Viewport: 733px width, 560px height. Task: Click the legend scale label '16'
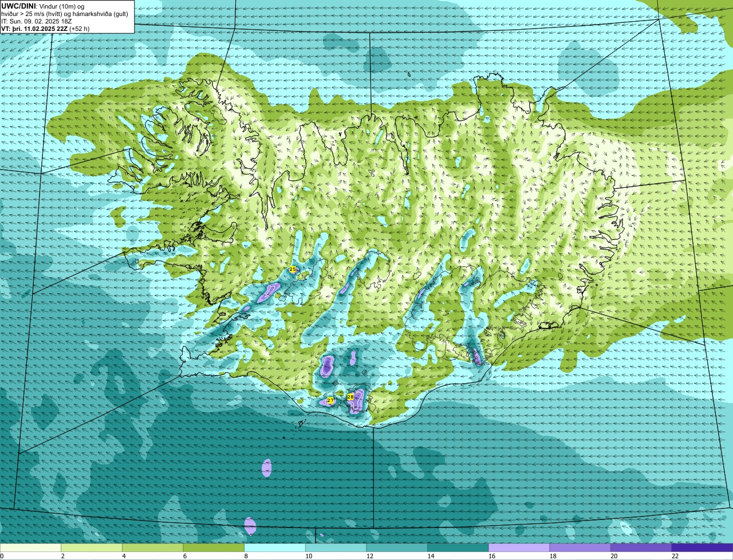pos(492,556)
